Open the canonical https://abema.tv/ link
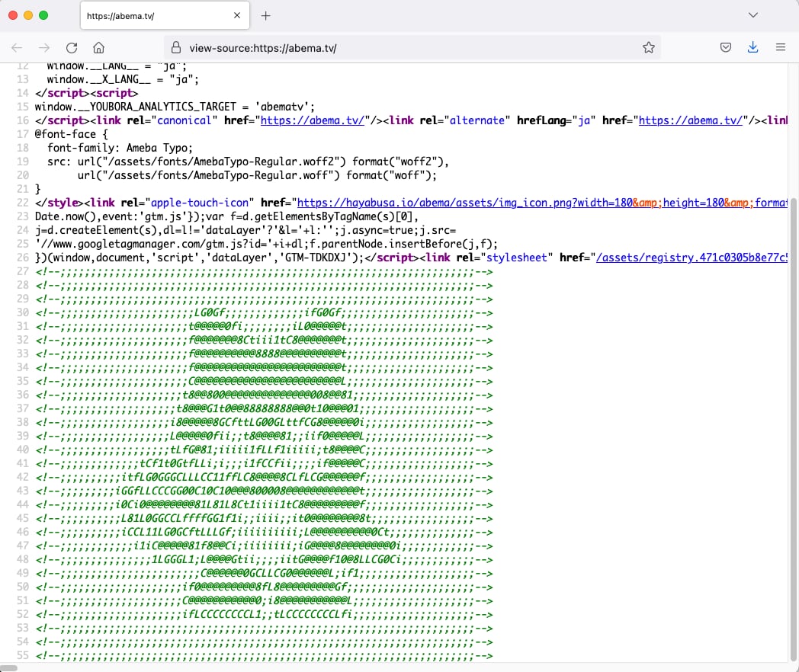799x672 pixels. point(313,120)
